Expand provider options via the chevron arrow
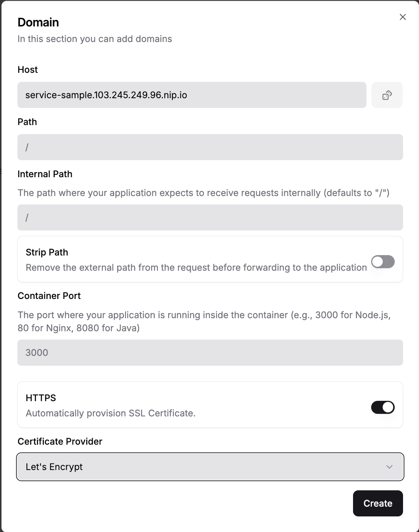The height and width of the screenshot is (532, 419). [389, 467]
